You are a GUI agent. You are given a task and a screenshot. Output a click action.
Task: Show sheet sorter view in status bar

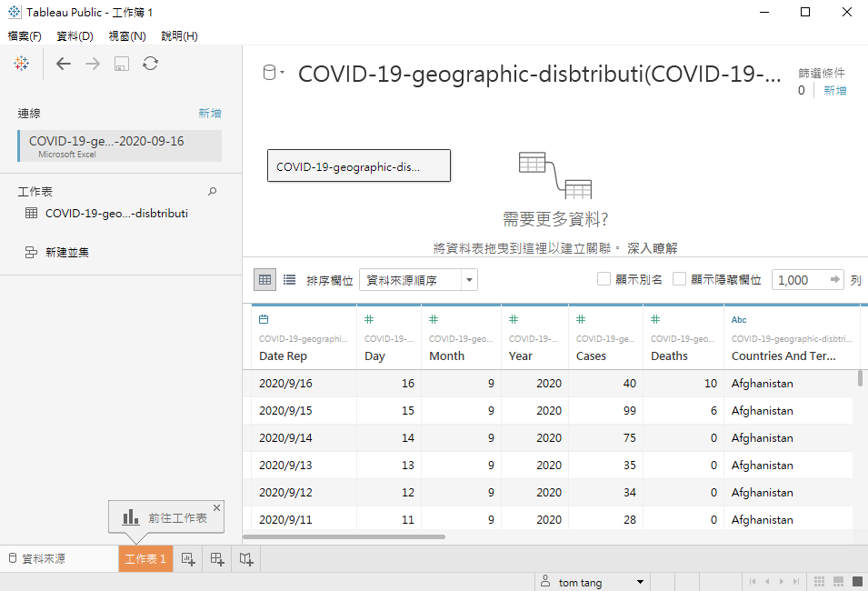(819, 582)
